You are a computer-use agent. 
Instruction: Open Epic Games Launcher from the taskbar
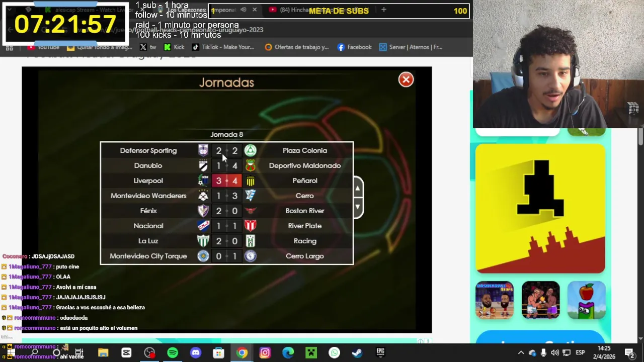click(x=380, y=353)
